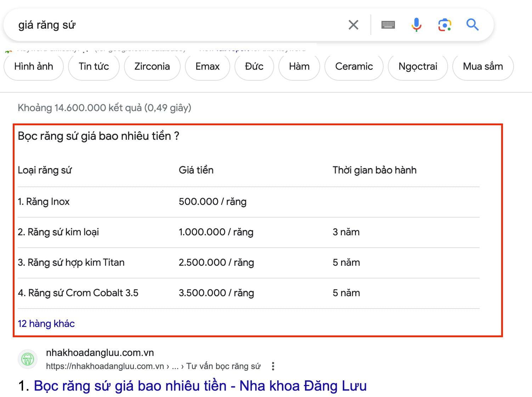Open the "Bọc răng sứ giá bao nhiêu tiền - Nha khoa Đăng Lưu" result
This screenshot has height=397, width=532.
click(200, 386)
